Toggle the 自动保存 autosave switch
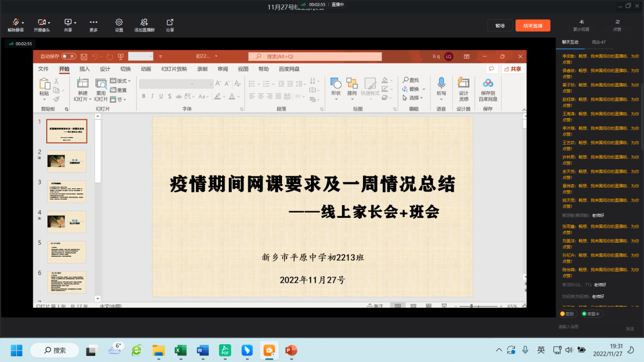Image resolution: width=644 pixels, height=362 pixels. pos(69,56)
